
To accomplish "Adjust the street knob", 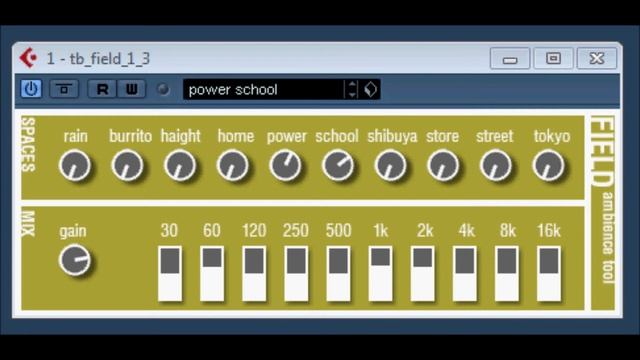I will pos(496,165).
